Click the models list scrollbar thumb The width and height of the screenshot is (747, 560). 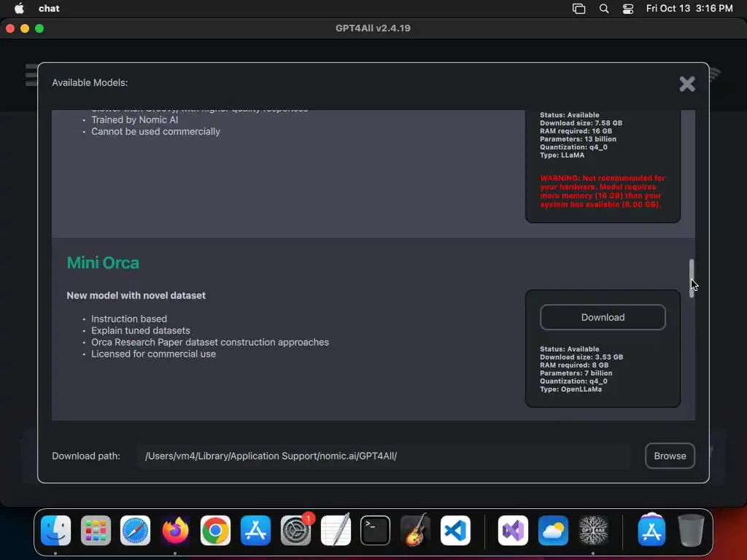point(692,279)
